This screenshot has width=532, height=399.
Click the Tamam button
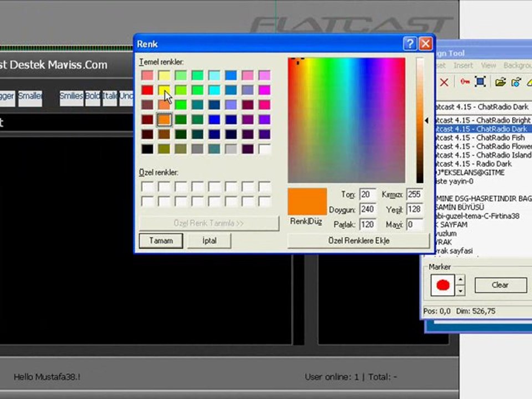161,241
